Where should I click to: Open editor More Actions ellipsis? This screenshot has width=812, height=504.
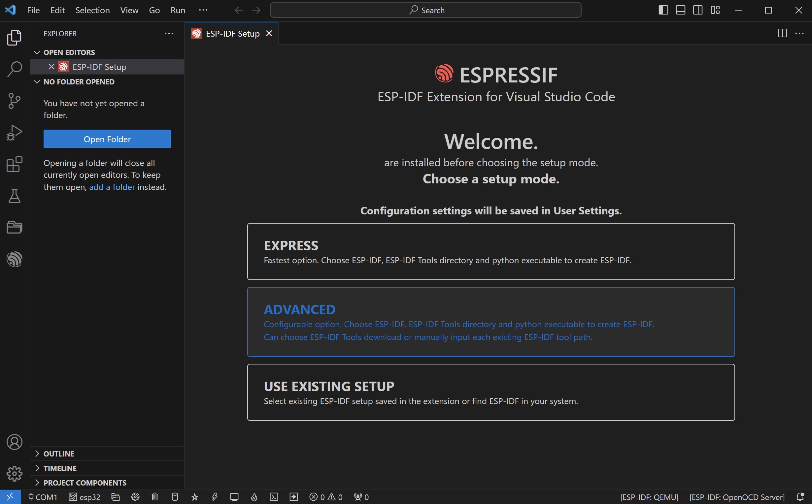coord(800,33)
